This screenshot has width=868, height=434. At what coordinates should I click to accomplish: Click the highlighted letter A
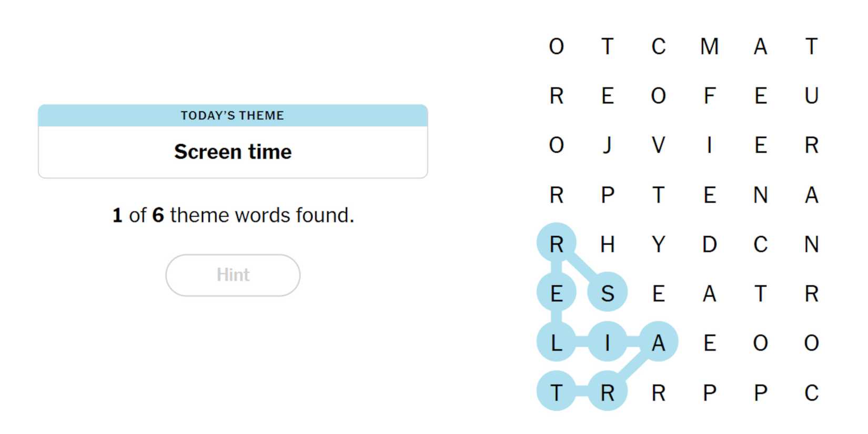(x=658, y=343)
